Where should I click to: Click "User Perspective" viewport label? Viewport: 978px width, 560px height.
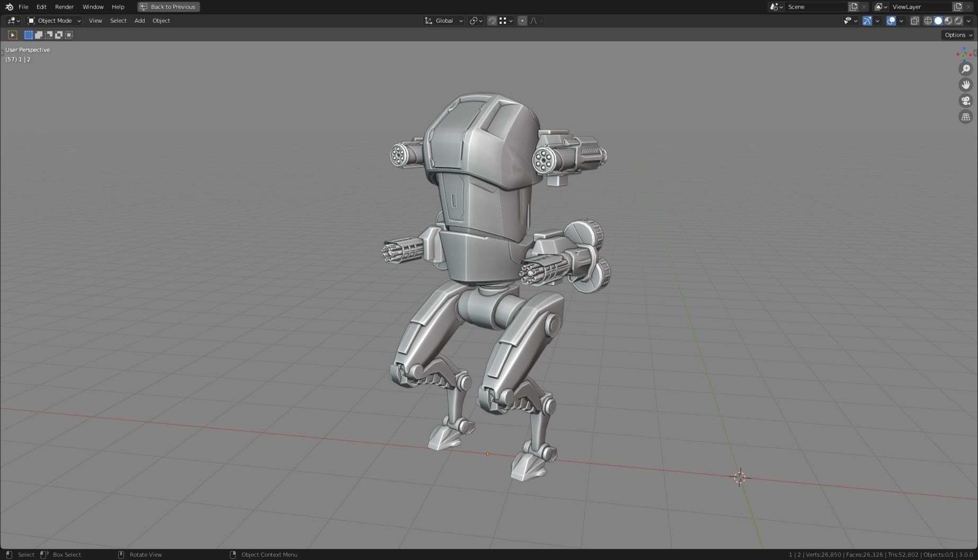[x=28, y=50]
